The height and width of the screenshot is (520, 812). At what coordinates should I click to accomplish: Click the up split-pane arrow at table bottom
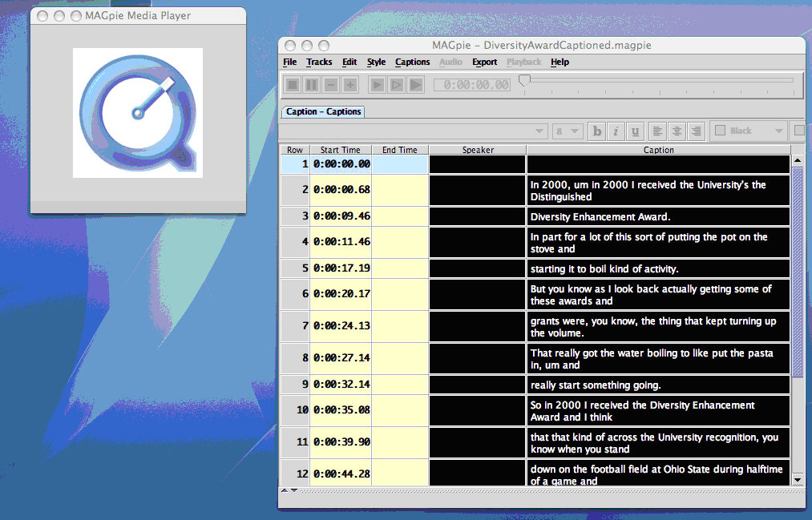point(285,490)
